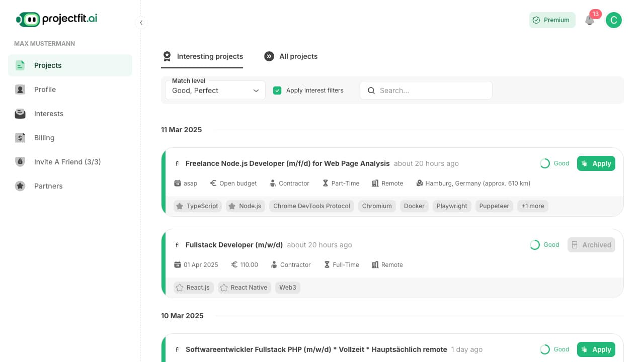Click the starred icon next to TypeScript tag

(181, 206)
